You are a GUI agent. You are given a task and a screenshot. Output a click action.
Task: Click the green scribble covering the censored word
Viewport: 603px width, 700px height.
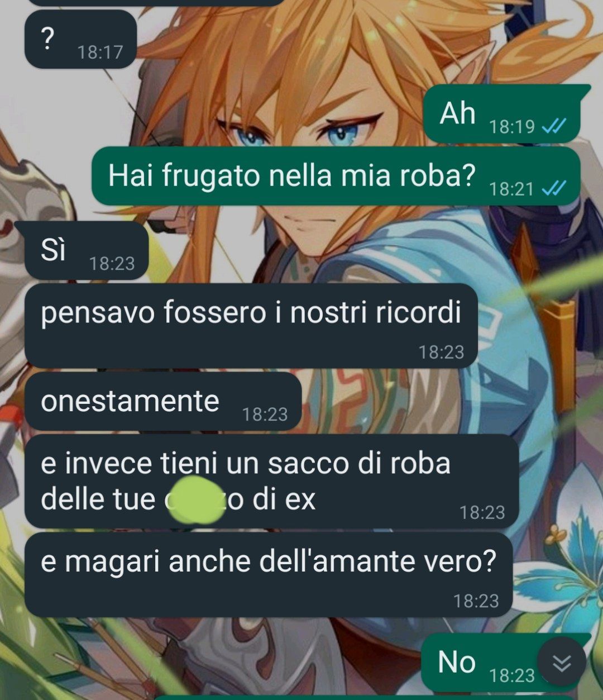[x=195, y=498]
